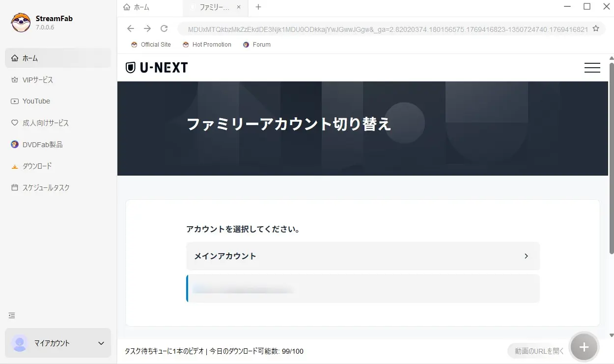Expand the マイアカウント dropdown
This screenshot has width=614, height=364.
(101, 343)
